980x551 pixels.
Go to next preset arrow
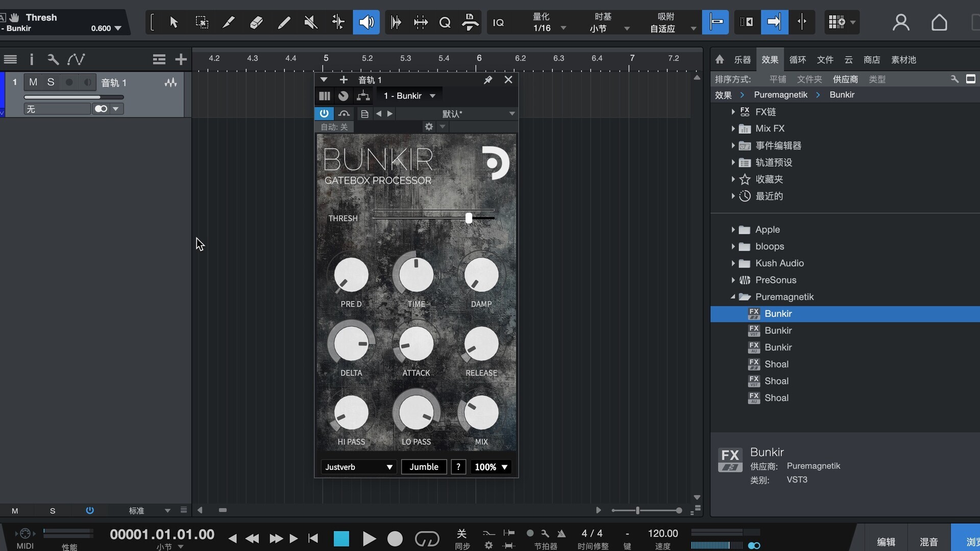pyautogui.click(x=390, y=113)
